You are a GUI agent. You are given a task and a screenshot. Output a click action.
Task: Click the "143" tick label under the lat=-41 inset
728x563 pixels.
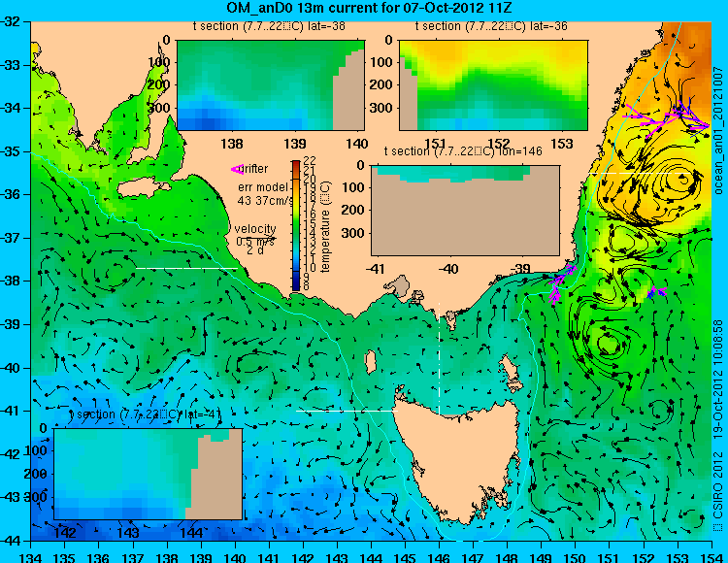[x=128, y=532]
